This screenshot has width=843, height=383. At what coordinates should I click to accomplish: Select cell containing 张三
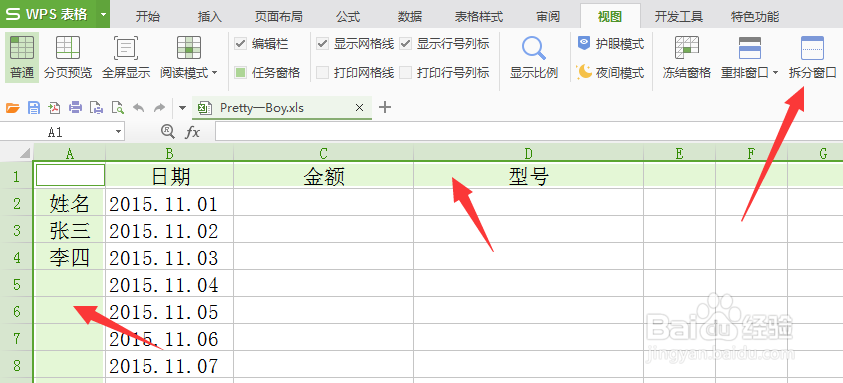click(x=69, y=230)
